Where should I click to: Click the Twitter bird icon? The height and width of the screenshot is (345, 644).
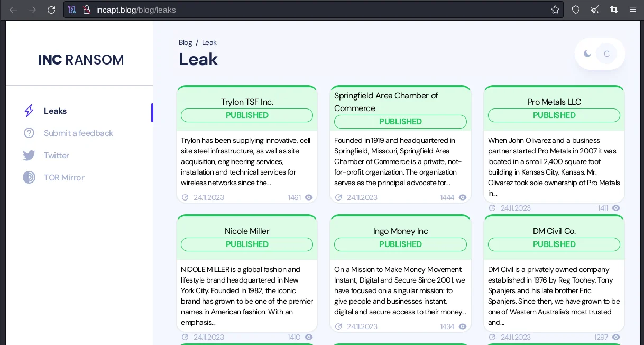click(29, 155)
